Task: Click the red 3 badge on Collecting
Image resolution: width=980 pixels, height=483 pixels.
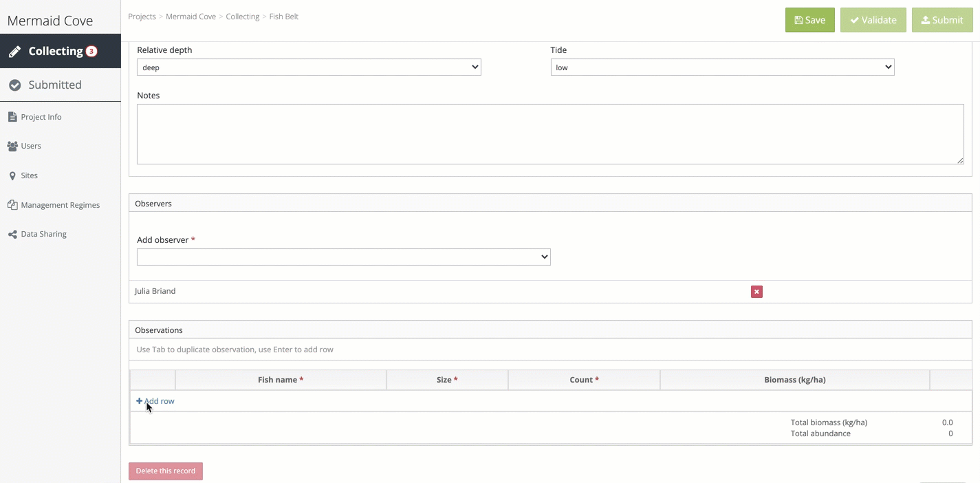Action: tap(91, 52)
